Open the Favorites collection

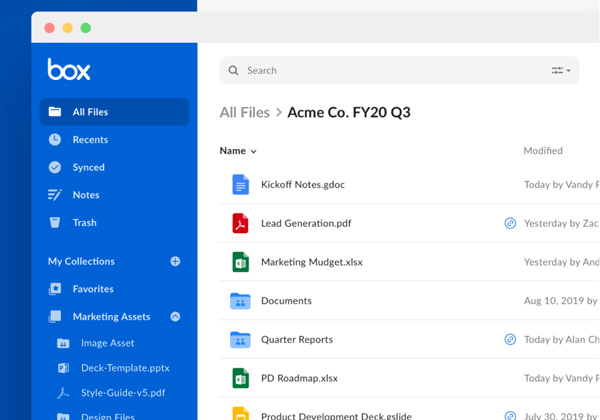click(x=93, y=289)
